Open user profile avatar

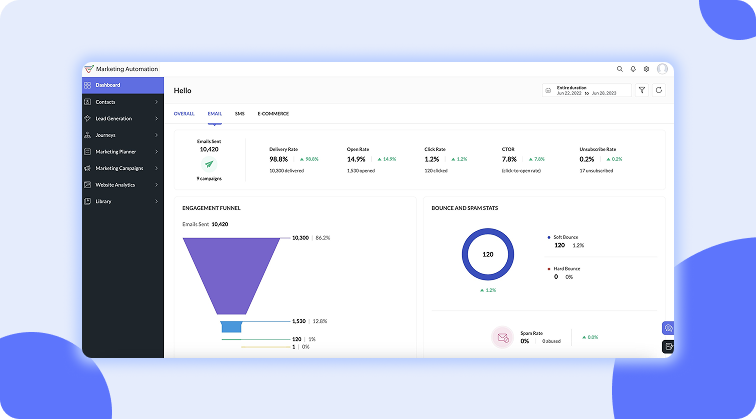click(662, 69)
